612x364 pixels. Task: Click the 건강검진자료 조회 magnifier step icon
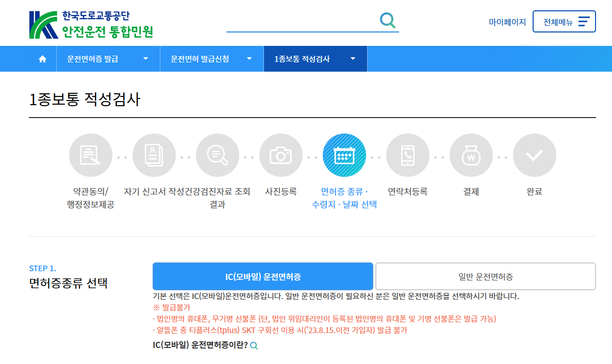tap(218, 155)
